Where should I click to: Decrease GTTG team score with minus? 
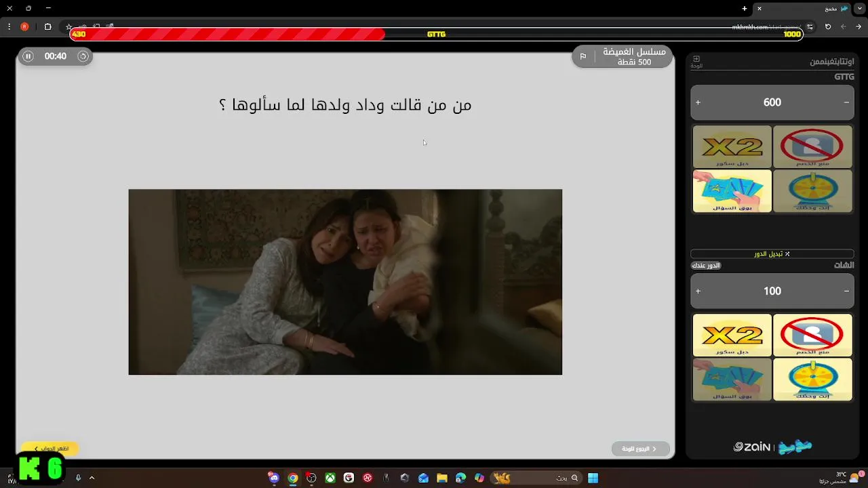846,102
